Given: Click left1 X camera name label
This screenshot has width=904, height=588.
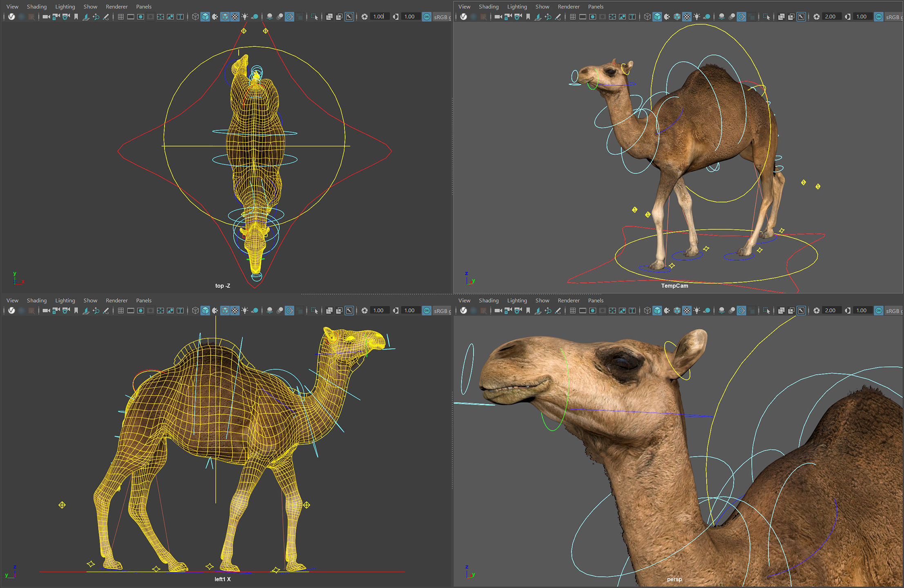Looking at the screenshot, I should 223,579.
